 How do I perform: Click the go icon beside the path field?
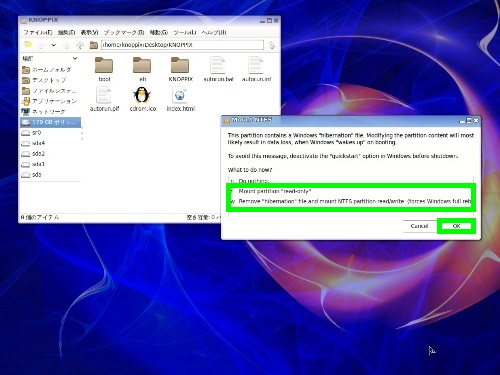(272, 45)
